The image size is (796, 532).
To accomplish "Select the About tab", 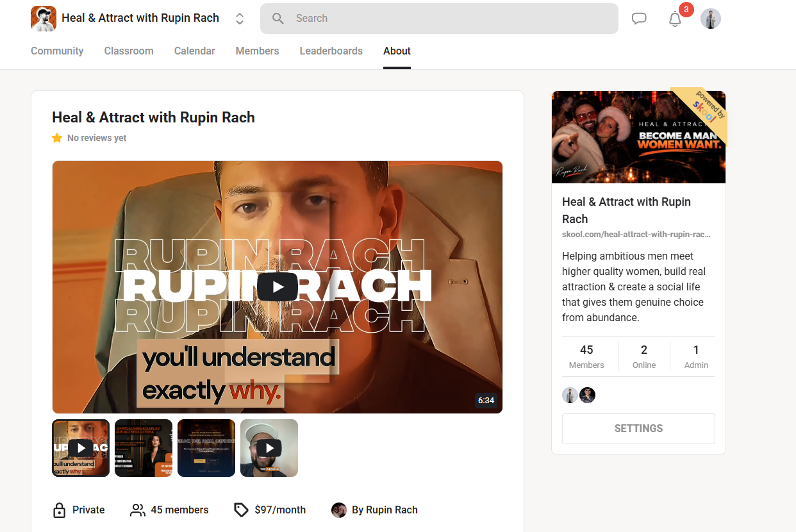I will 397,51.
